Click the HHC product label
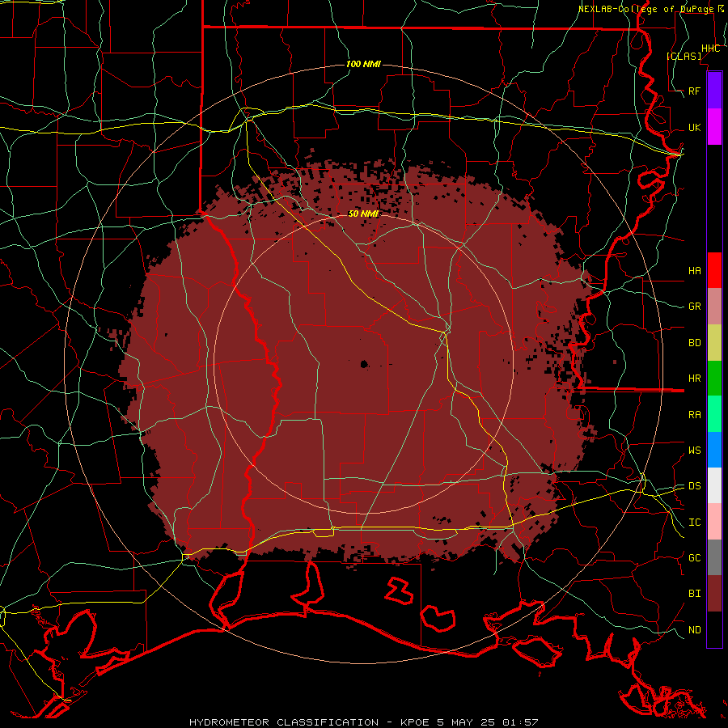Viewport: 728px width, 728px height. (710, 49)
